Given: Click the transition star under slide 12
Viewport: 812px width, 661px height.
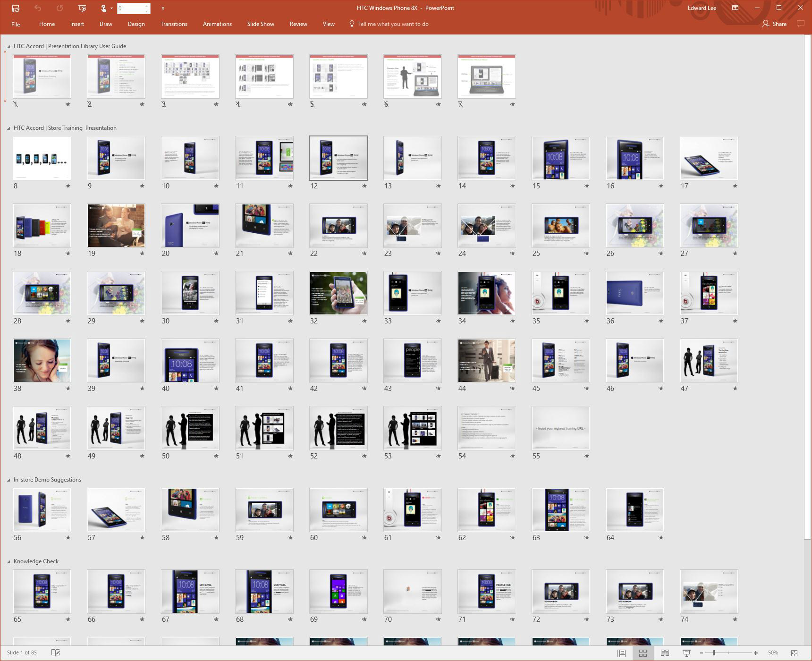Looking at the screenshot, I should (x=364, y=186).
